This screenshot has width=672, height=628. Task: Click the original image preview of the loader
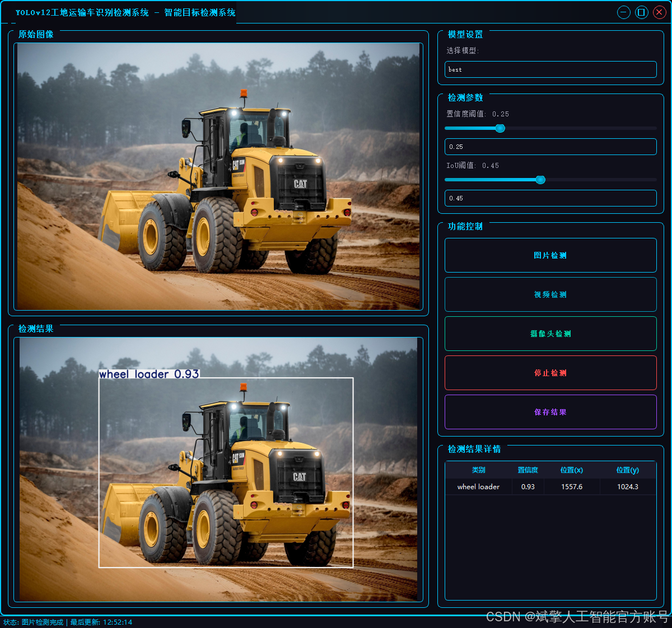[218, 176]
